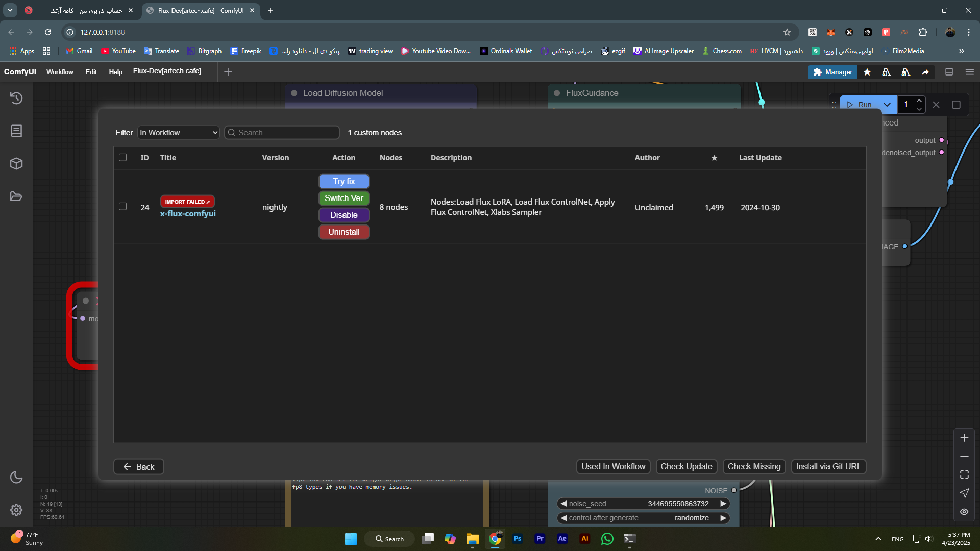Toggle dark theme moon icon
980x551 pixels.
pos(16,477)
